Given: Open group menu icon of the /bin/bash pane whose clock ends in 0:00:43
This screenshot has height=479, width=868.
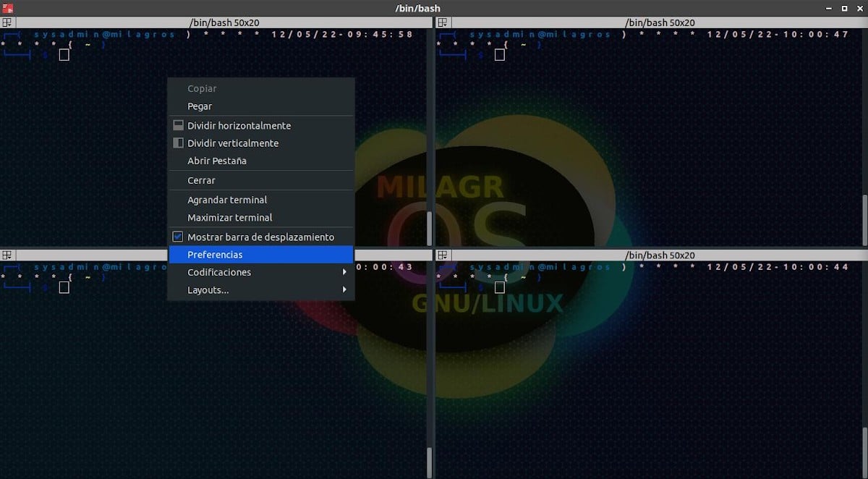Looking at the screenshot, I should tap(7, 255).
